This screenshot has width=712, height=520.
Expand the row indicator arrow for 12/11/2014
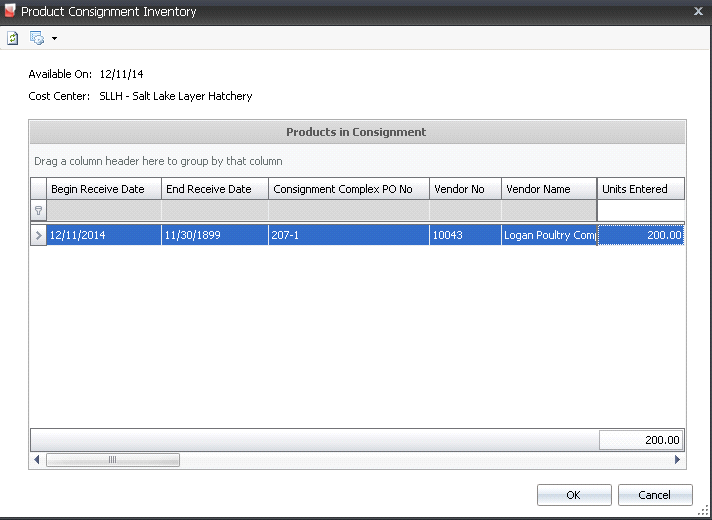39,236
